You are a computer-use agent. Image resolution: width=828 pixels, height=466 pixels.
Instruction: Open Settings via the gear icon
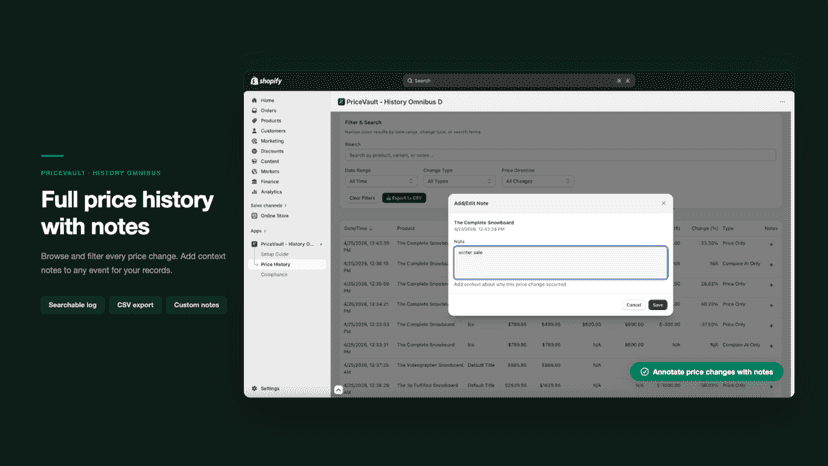pyautogui.click(x=255, y=388)
